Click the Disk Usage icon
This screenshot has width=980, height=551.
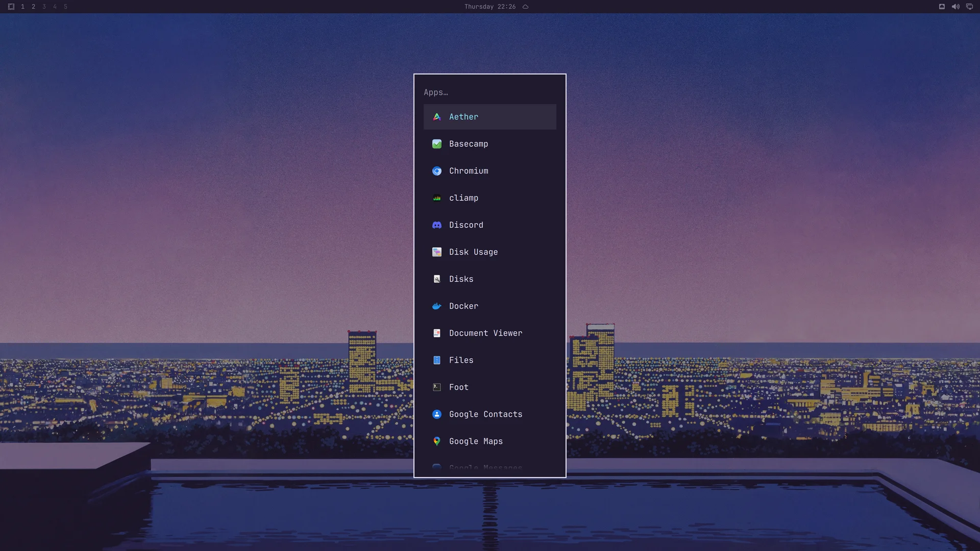click(437, 252)
